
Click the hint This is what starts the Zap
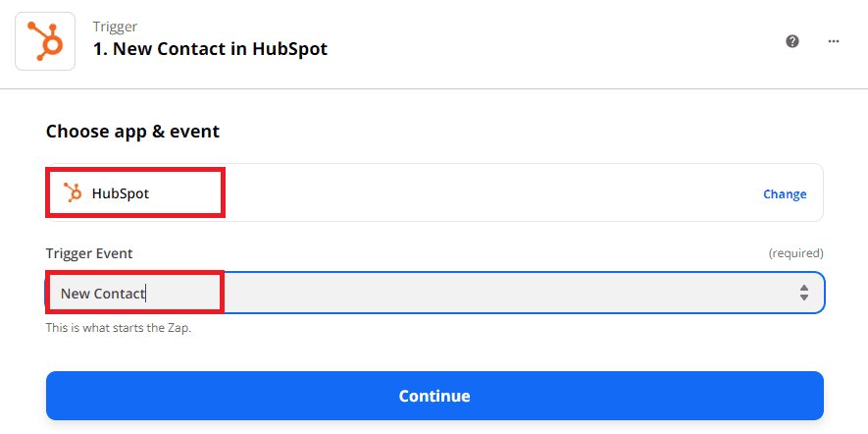[x=118, y=327]
